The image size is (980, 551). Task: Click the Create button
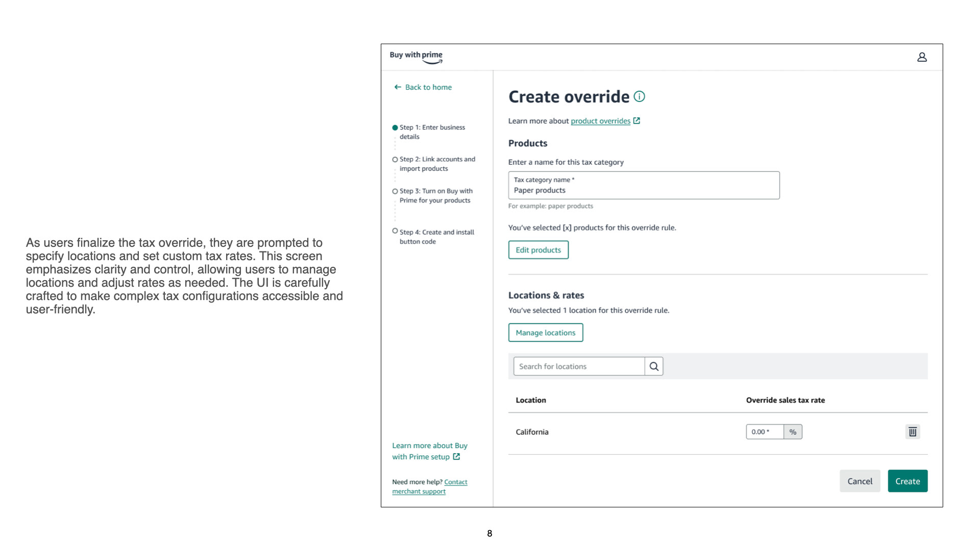click(x=907, y=481)
